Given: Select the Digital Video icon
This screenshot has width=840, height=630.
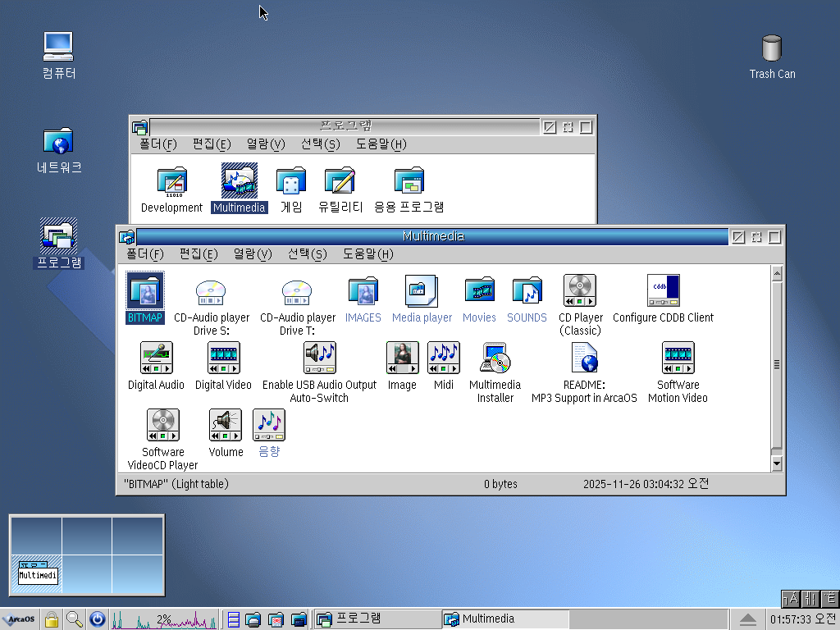Looking at the screenshot, I should click(x=223, y=358).
